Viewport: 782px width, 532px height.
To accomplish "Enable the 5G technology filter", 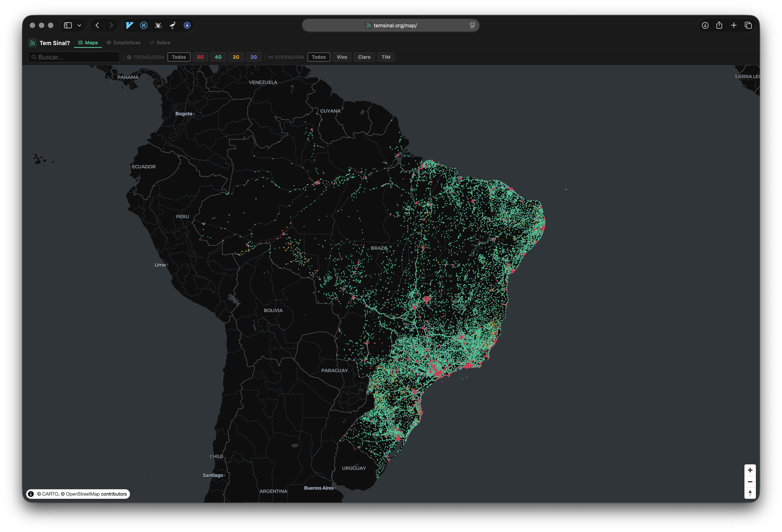I will click(x=200, y=57).
